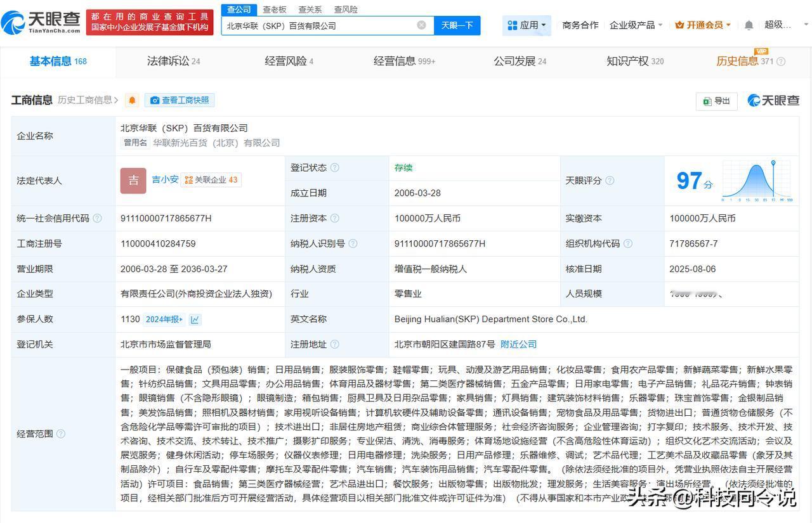Switch to the 知识产权 tab
The image size is (812, 523).
click(x=635, y=61)
